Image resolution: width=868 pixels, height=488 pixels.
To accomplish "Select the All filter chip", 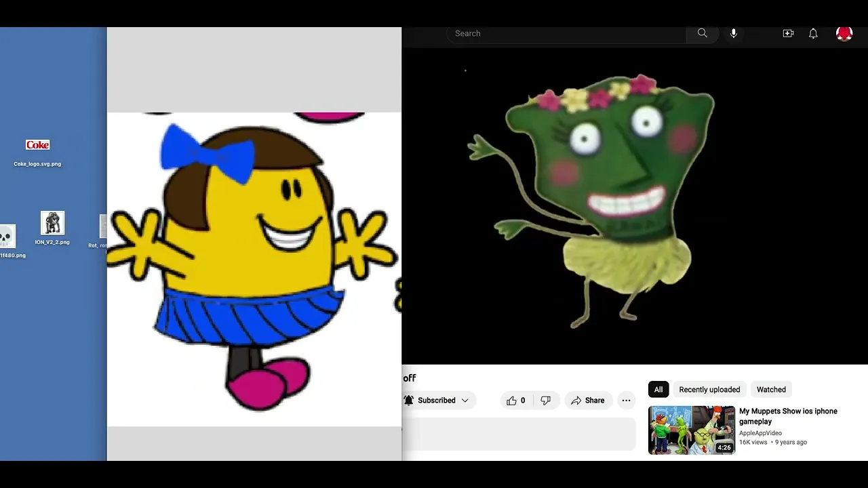I will (x=658, y=390).
